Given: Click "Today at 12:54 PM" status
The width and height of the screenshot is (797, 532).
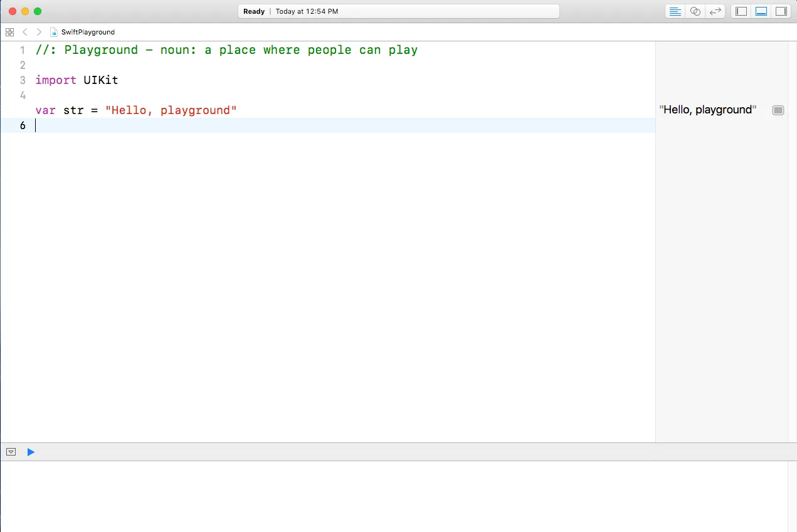Looking at the screenshot, I should point(307,11).
